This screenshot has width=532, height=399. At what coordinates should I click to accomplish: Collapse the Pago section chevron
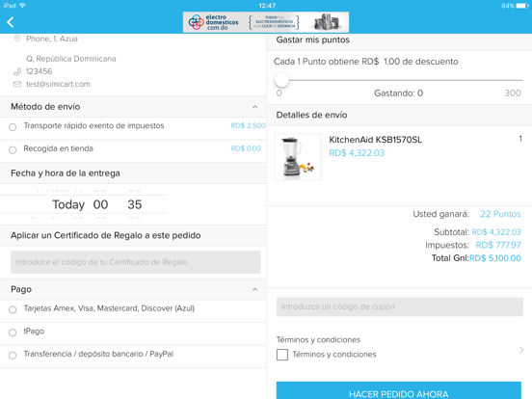coord(254,289)
